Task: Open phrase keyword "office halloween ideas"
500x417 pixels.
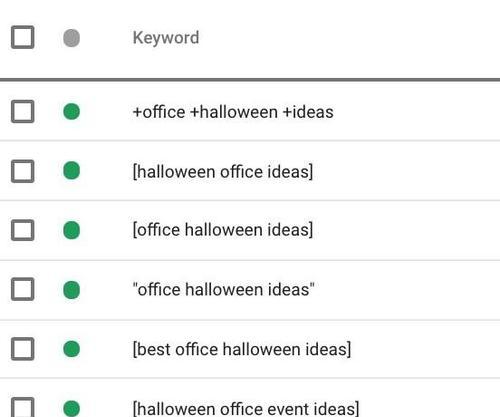Action: coord(223,289)
